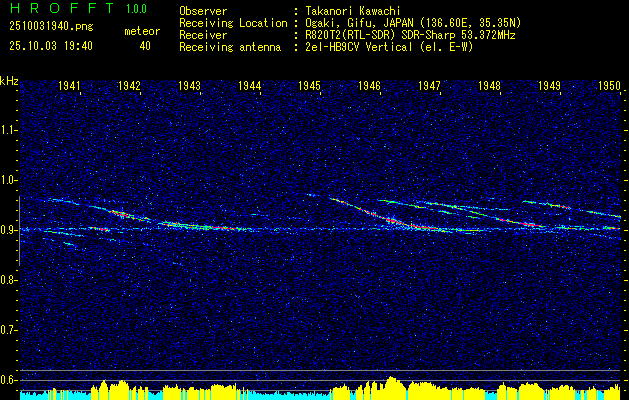Click the meteor count value 40
Screen dimensions: 629x400
click(x=145, y=46)
